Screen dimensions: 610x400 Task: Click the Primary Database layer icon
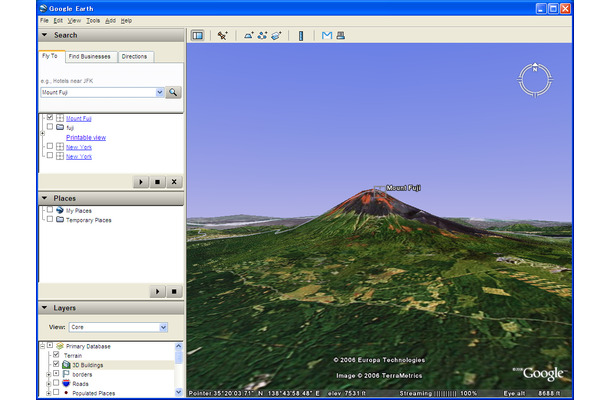point(60,346)
